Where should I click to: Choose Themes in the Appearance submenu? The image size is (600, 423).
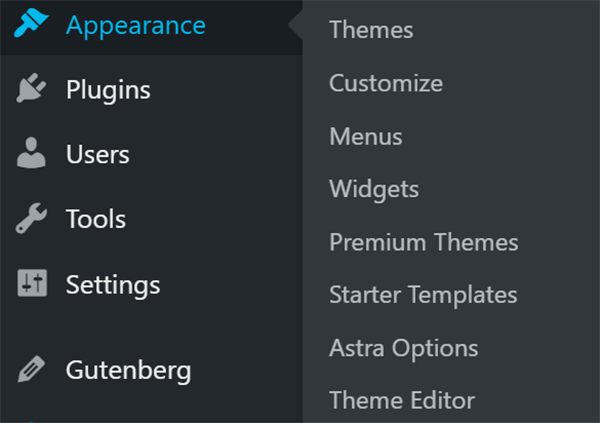(371, 30)
